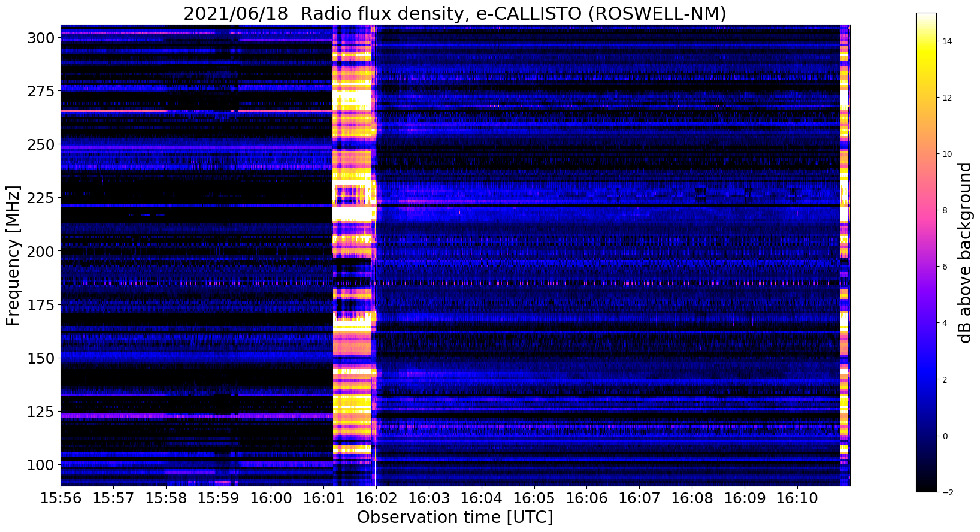The image size is (980, 532).
Task: Click the 15:57 time tick label
Action: [x=113, y=498]
